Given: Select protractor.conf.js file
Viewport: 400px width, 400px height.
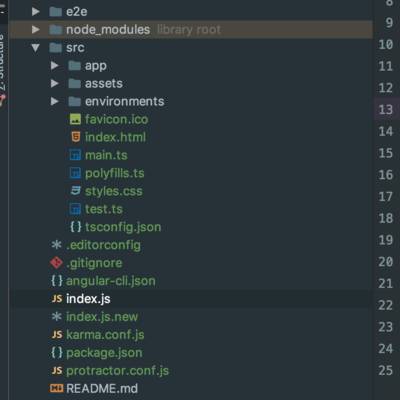Looking at the screenshot, I should tap(117, 370).
